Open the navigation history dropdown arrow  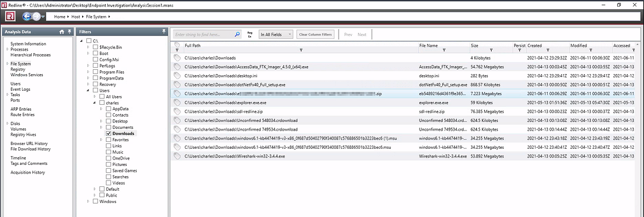[44, 17]
